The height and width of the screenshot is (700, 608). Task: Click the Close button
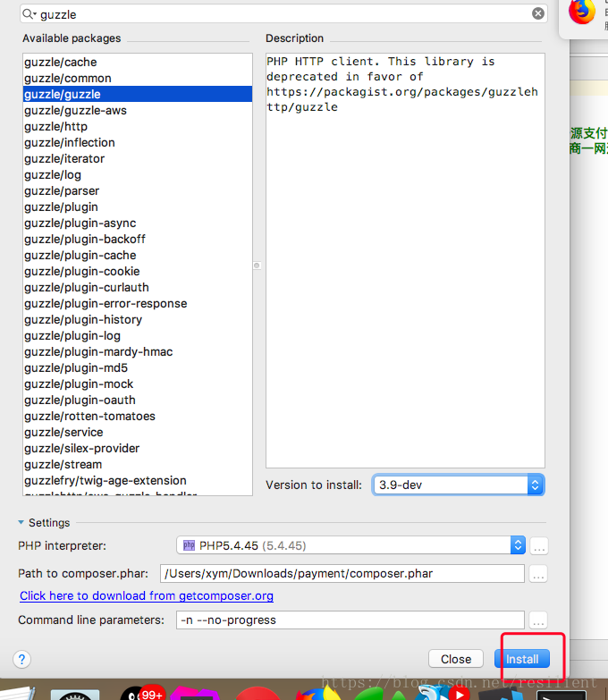456,659
